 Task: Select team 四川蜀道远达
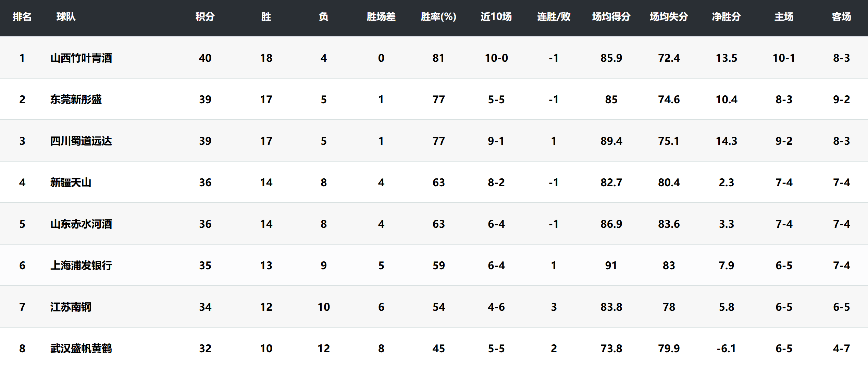(81, 141)
